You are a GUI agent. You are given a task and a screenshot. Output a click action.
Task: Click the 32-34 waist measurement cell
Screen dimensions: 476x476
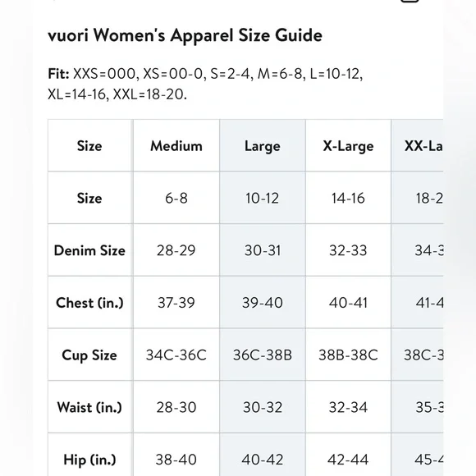click(x=348, y=407)
